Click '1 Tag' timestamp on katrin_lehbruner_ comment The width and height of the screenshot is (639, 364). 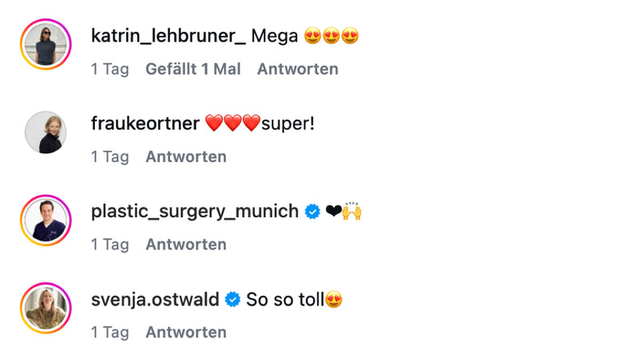pos(110,69)
